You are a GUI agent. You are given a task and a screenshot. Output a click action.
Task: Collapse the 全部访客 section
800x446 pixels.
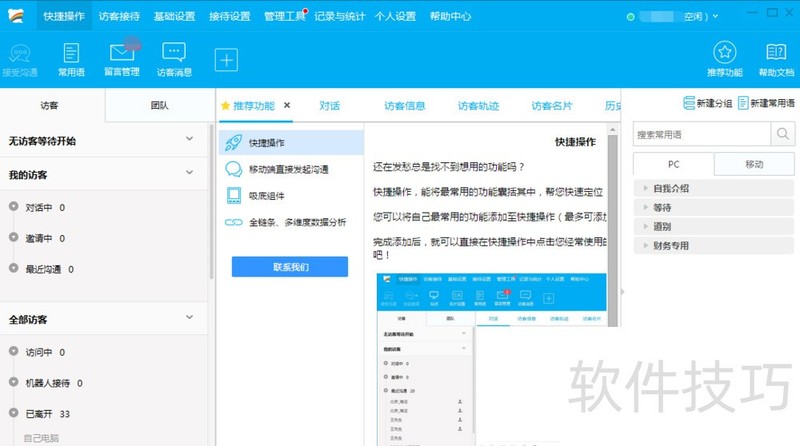pos(190,319)
